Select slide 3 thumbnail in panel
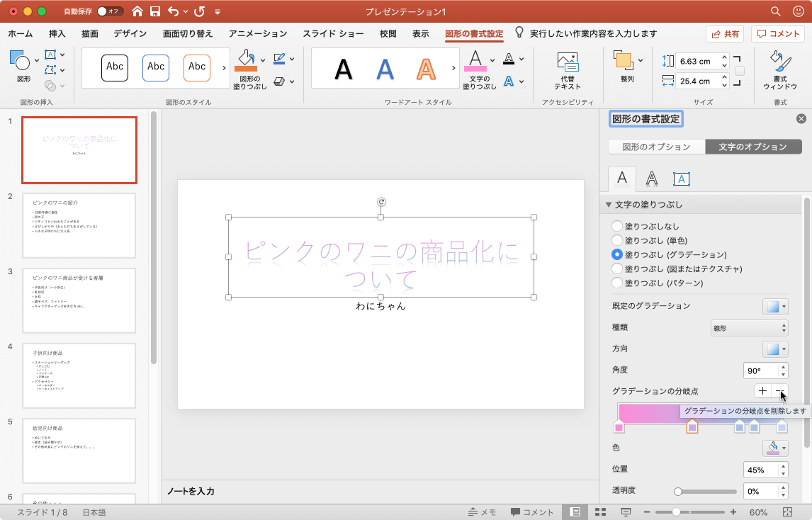 (79, 300)
